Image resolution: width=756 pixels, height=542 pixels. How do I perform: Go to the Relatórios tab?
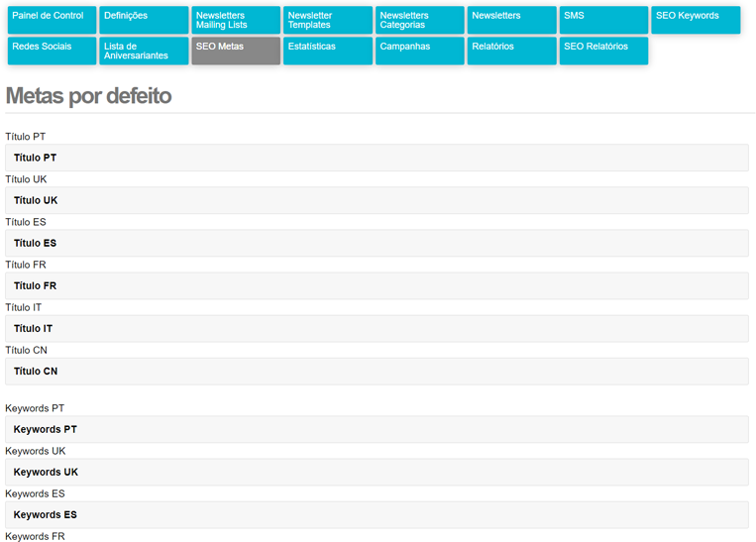pyautogui.click(x=512, y=51)
